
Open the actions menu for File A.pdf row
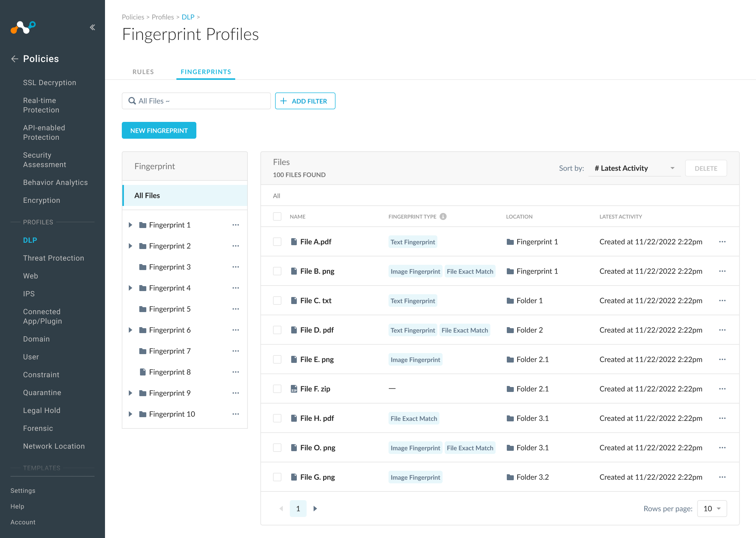point(723,242)
